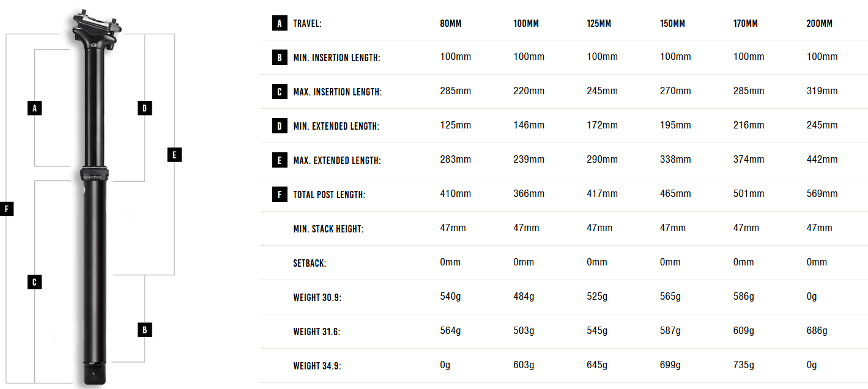Click the 150MM travel column header
This screenshot has height=389, width=868.
click(672, 24)
